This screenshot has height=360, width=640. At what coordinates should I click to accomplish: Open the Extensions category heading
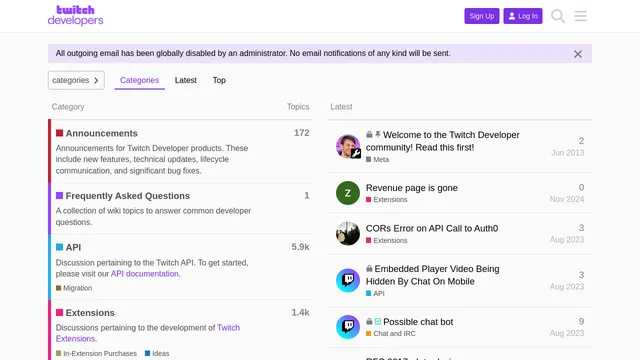tap(90, 313)
